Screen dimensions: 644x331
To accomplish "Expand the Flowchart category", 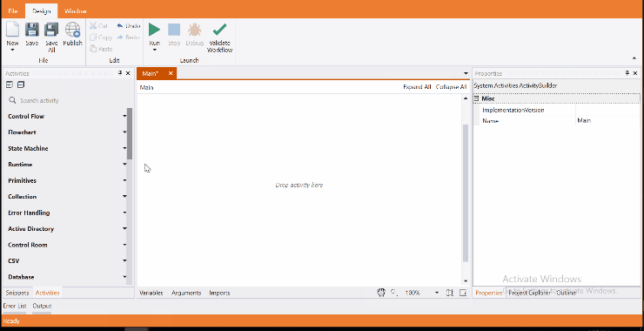I will 124,132.
